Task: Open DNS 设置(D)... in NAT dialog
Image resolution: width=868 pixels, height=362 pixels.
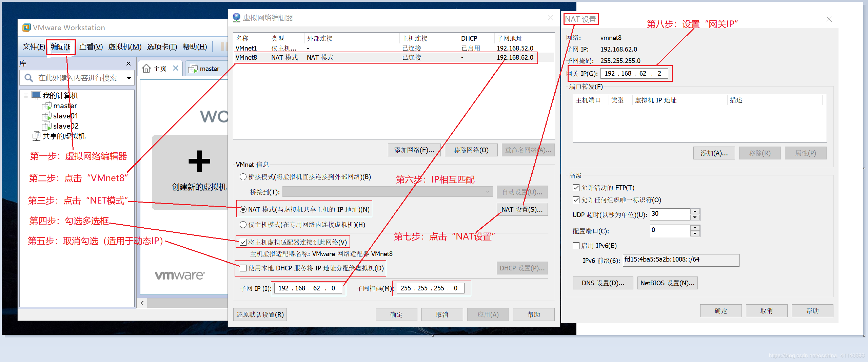Action: point(603,283)
